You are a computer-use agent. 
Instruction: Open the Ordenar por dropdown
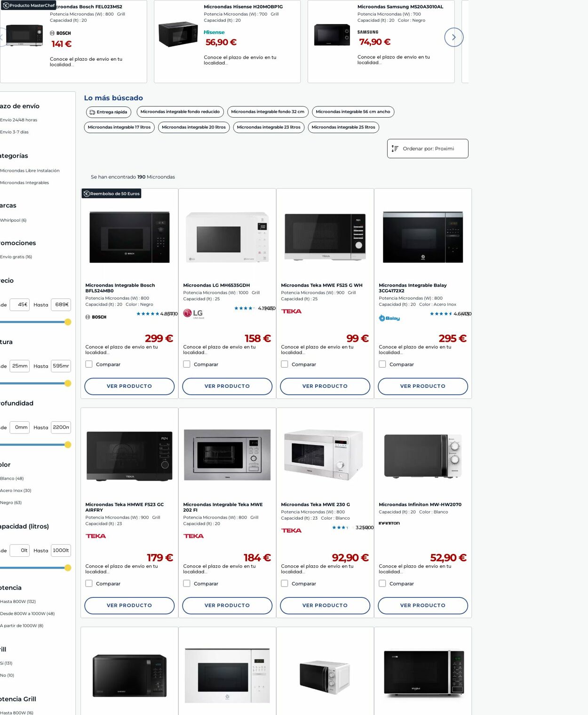(x=428, y=149)
